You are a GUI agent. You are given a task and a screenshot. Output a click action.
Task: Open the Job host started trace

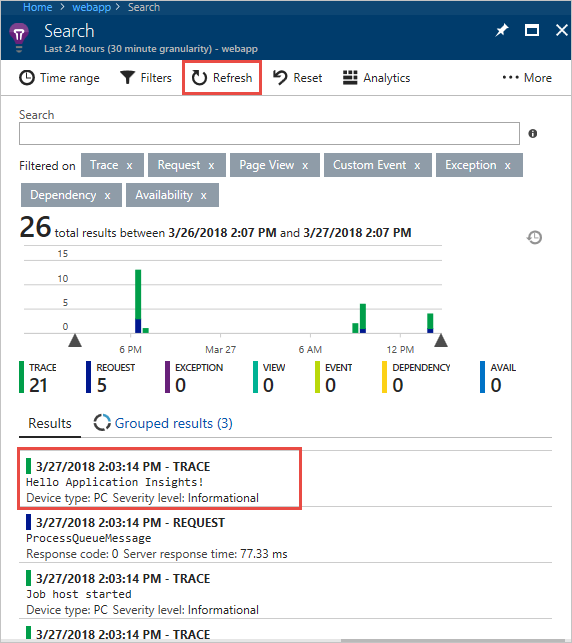[285, 591]
